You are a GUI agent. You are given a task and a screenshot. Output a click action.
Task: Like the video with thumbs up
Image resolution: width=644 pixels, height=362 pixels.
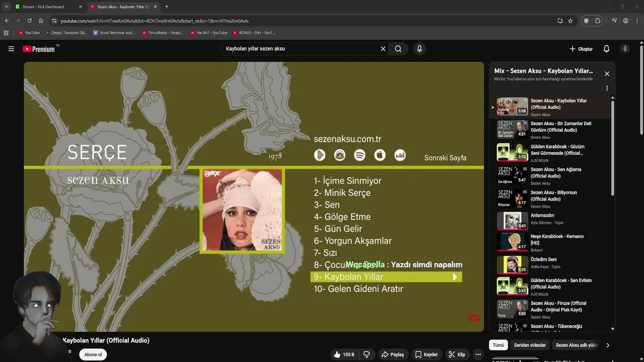[344, 354]
